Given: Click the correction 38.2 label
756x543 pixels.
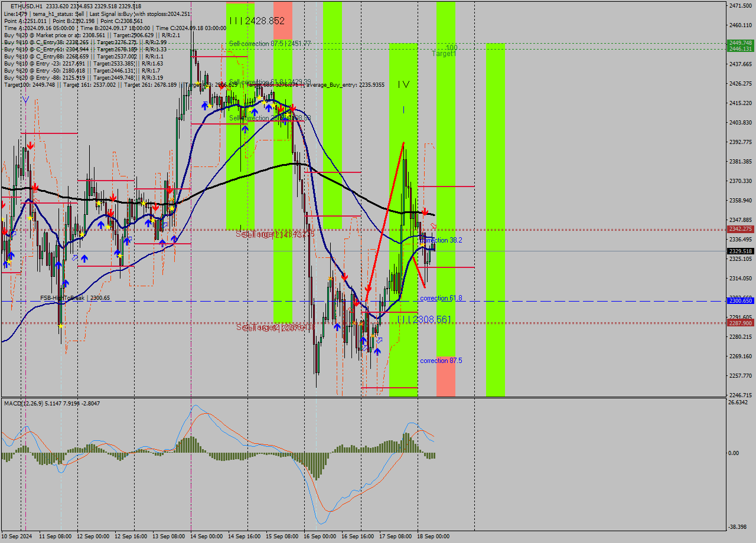Looking at the screenshot, I should 441,240.
